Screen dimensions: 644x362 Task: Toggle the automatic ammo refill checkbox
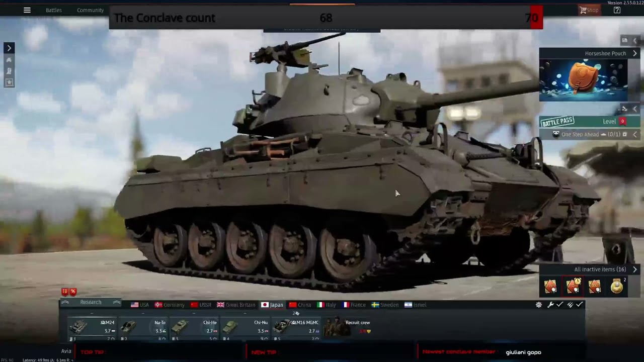pyautogui.click(x=580, y=305)
